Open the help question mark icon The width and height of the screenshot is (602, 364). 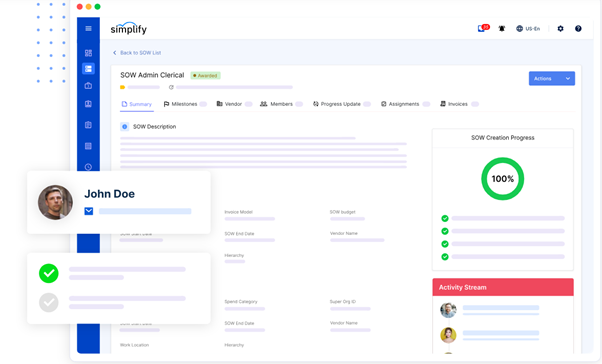[x=578, y=28]
